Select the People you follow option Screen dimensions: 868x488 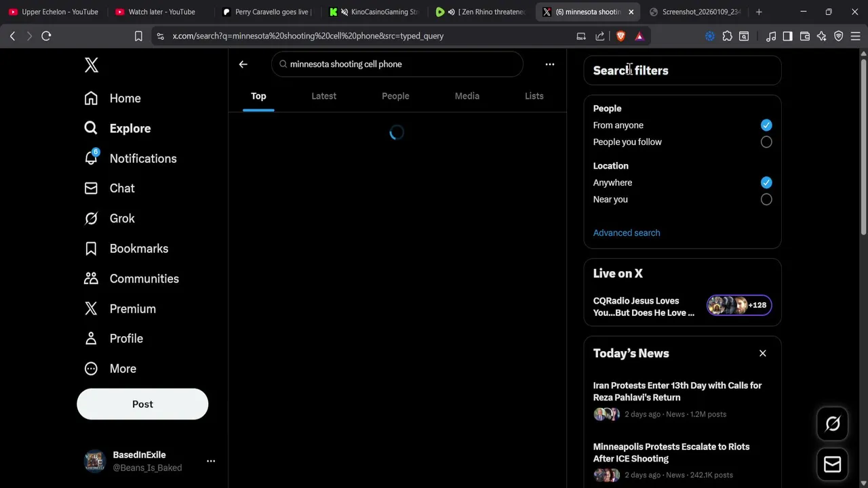coord(766,142)
